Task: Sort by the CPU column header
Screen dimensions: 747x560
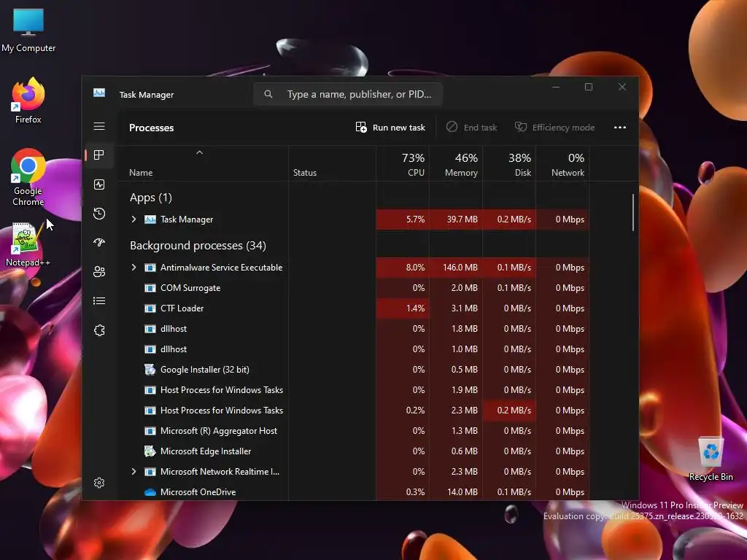Action: (x=403, y=164)
